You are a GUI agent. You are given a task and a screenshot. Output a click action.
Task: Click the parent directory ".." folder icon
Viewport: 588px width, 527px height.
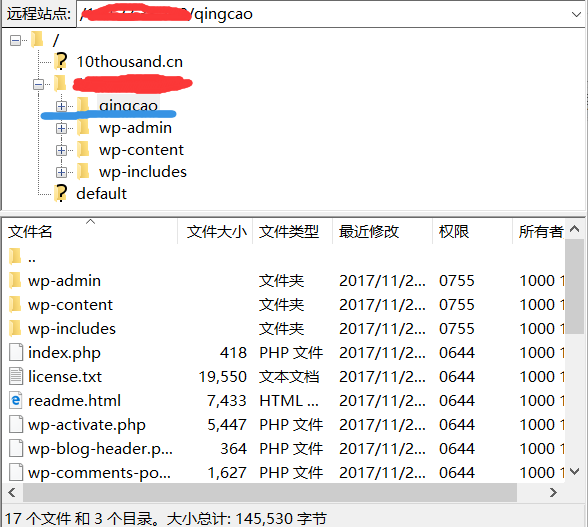(15, 257)
